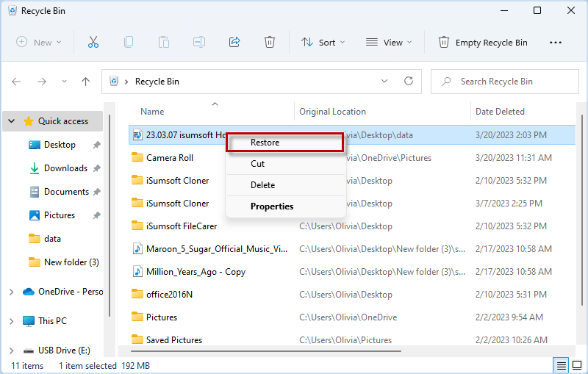Open the View dropdown
The image size is (588, 374).
(x=389, y=43)
